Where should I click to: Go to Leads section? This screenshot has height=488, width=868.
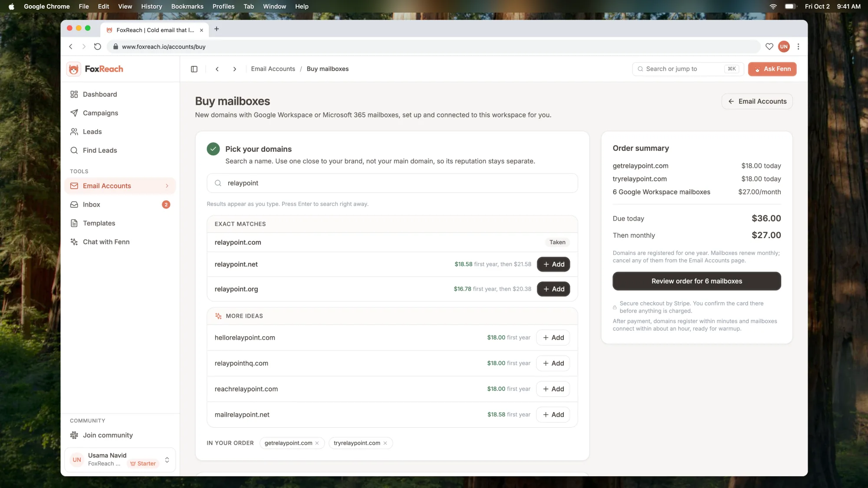120,131
